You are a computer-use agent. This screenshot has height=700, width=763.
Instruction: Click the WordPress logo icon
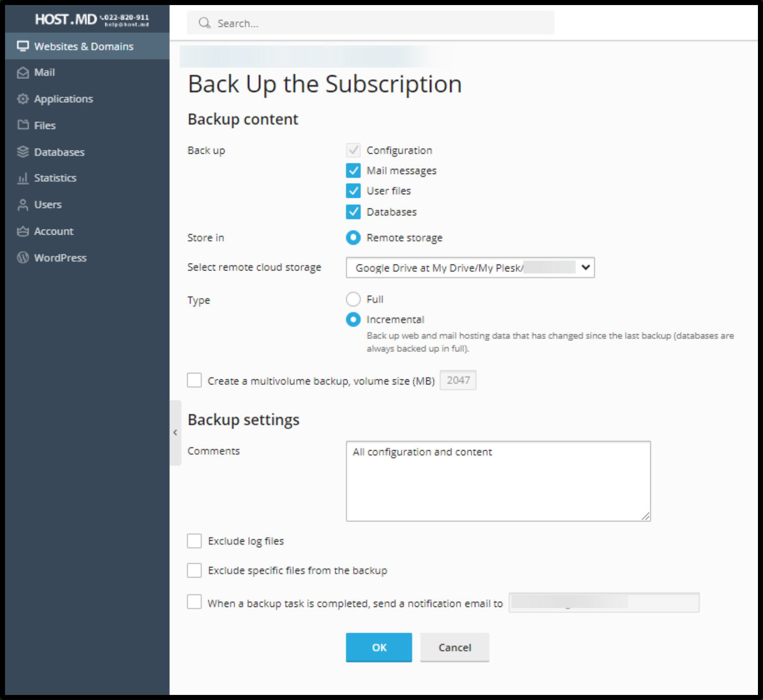pos(23,257)
